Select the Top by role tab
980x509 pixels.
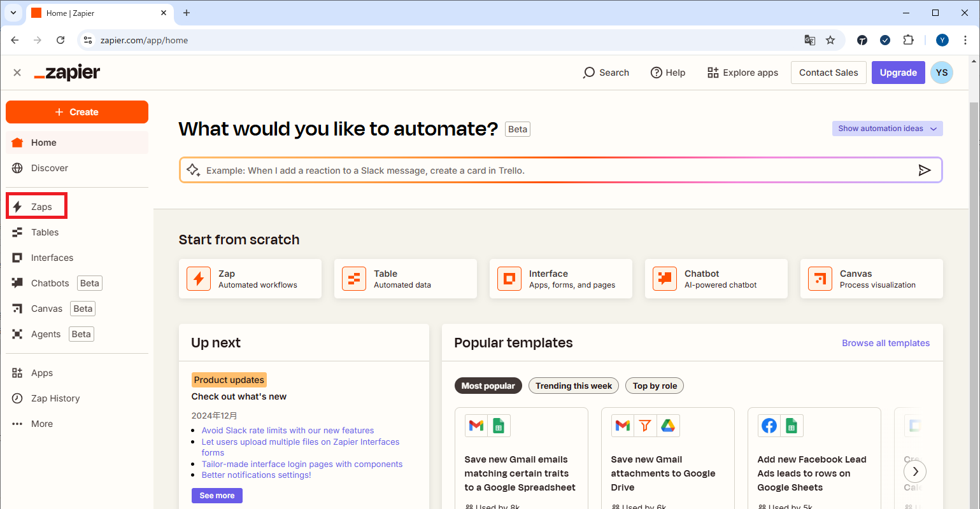point(655,386)
